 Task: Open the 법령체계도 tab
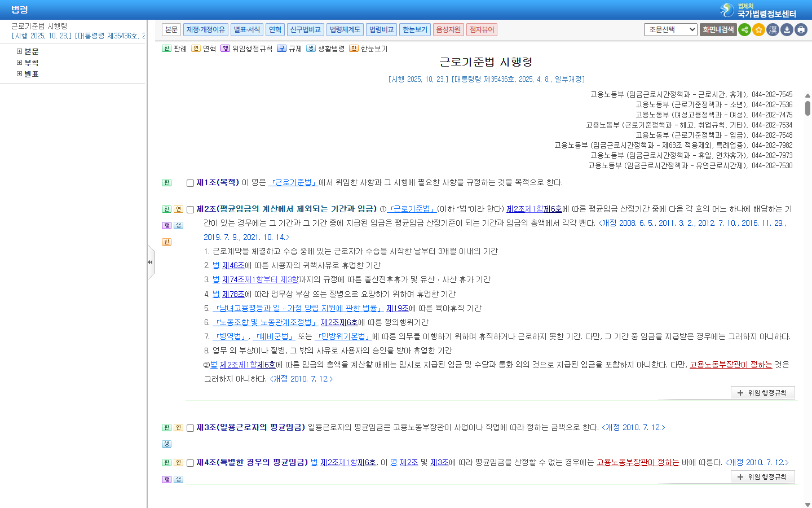(345, 30)
